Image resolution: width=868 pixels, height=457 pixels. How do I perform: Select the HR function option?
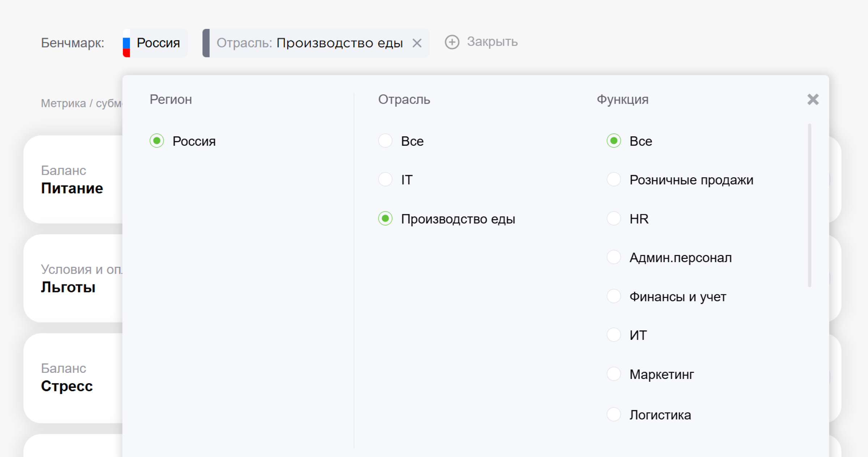click(x=614, y=218)
